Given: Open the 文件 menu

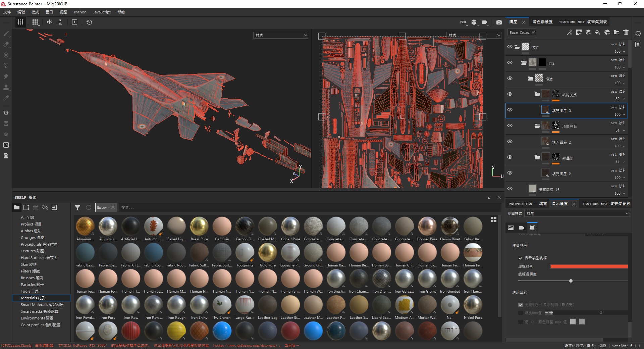Looking at the screenshot, I should pos(7,12).
